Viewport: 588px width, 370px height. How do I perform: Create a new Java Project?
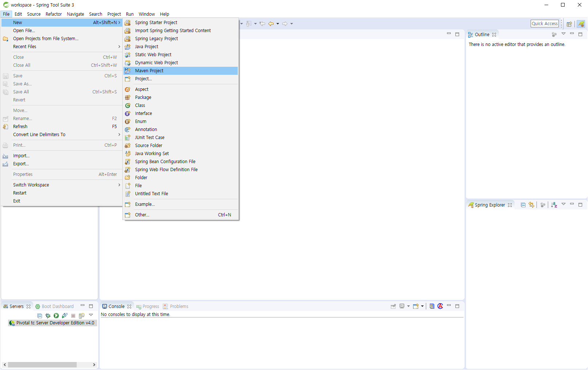click(x=180, y=47)
